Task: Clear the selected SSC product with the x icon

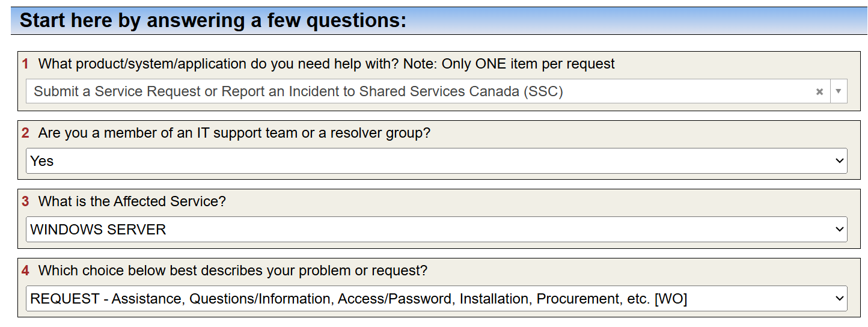Action: pyautogui.click(x=819, y=92)
